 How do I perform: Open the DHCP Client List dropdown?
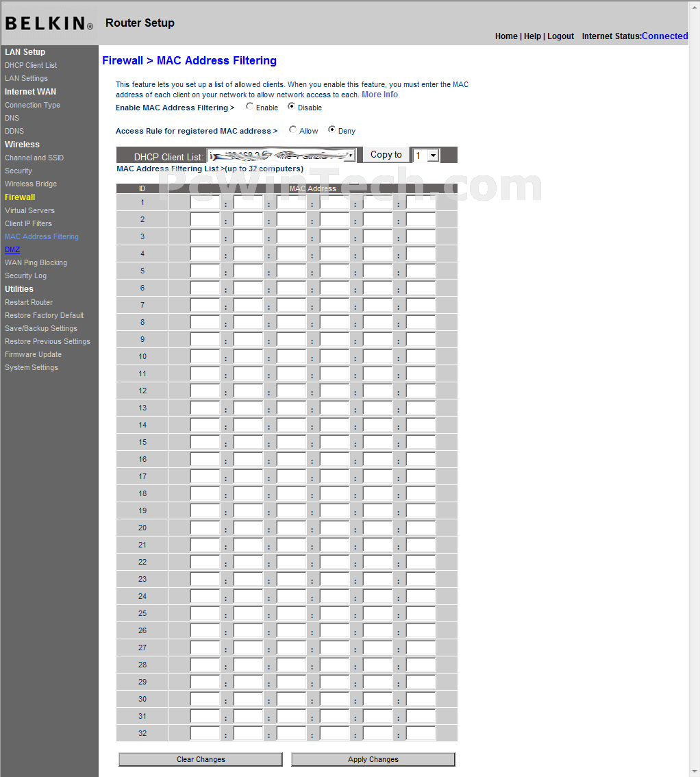[x=282, y=156]
